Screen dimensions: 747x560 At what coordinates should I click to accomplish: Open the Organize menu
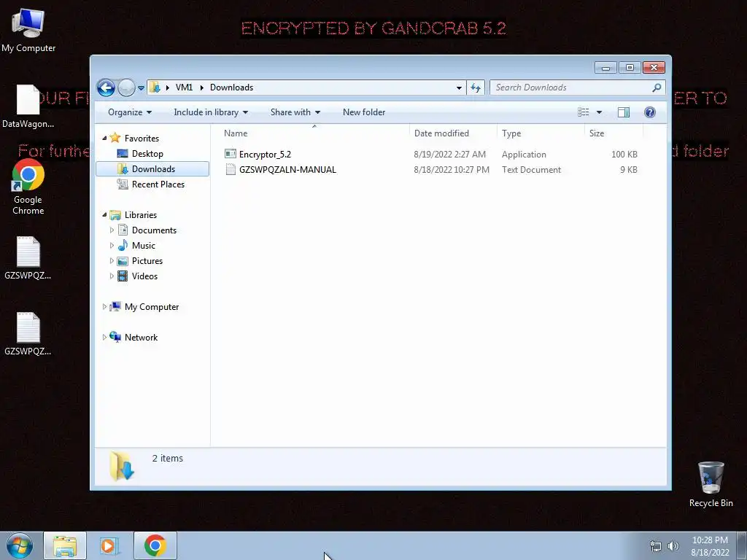(130, 112)
